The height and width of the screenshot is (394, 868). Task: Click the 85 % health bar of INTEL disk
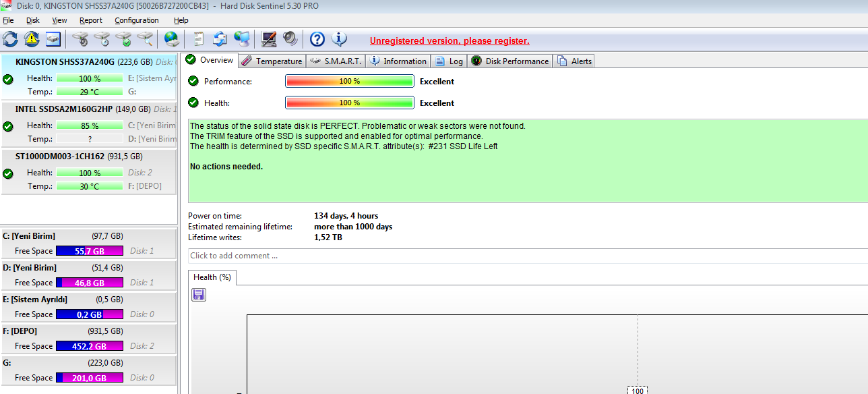tap(90, 125)
